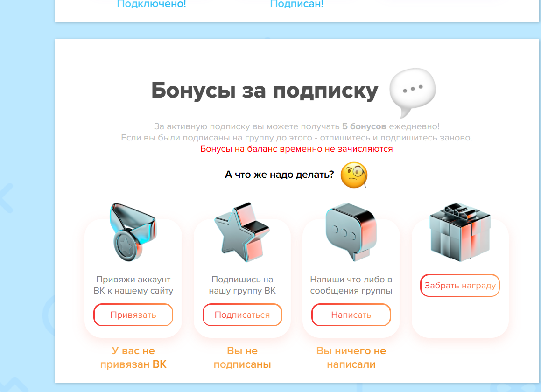The image size is (541, 392).
Task: Click the red notice about bonuses not credited
Action: (296, 149)
